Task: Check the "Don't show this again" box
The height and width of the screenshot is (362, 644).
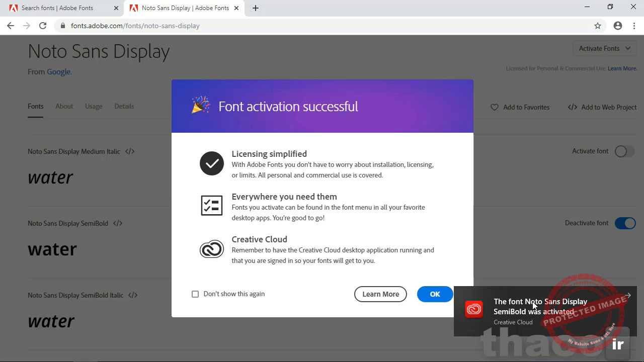Action: pyautogui.click(x=195, y=294)
